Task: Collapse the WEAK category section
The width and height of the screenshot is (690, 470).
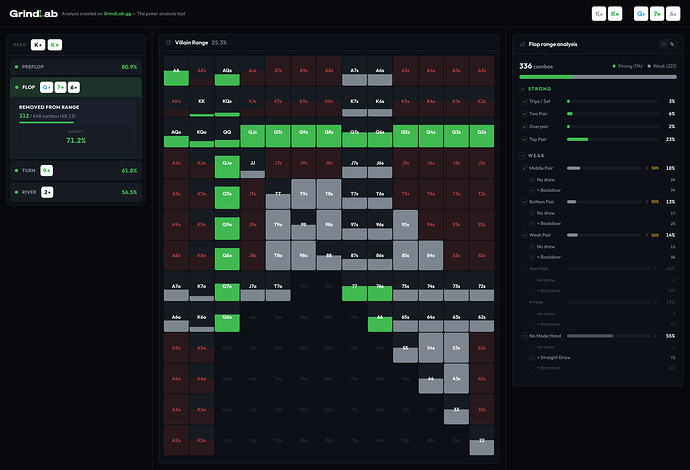Action: pos(521,155)
